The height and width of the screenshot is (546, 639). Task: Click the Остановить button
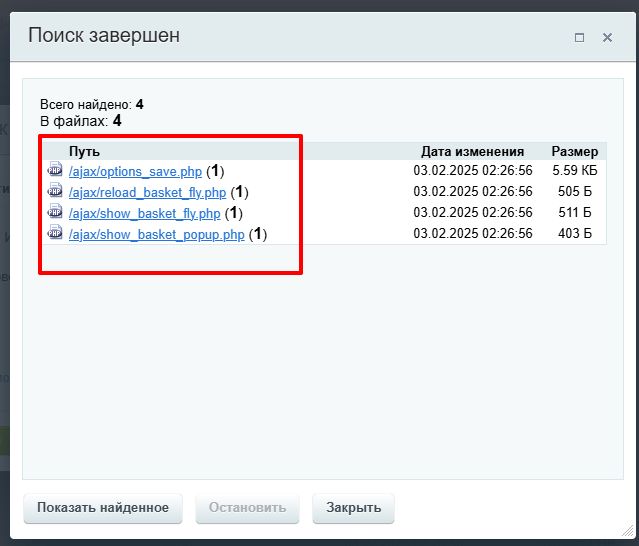pyautogui.click(x=247, y=508)
